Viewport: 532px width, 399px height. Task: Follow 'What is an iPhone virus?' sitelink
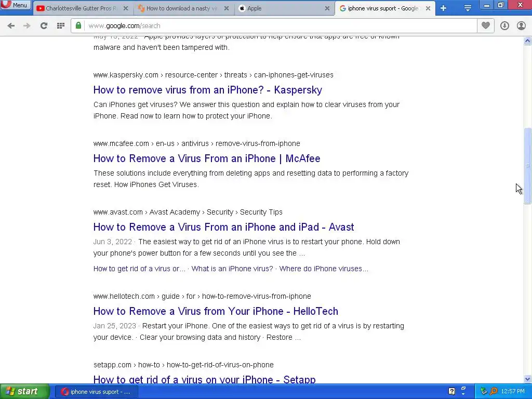pyautogui.click(x=232, y=269)
